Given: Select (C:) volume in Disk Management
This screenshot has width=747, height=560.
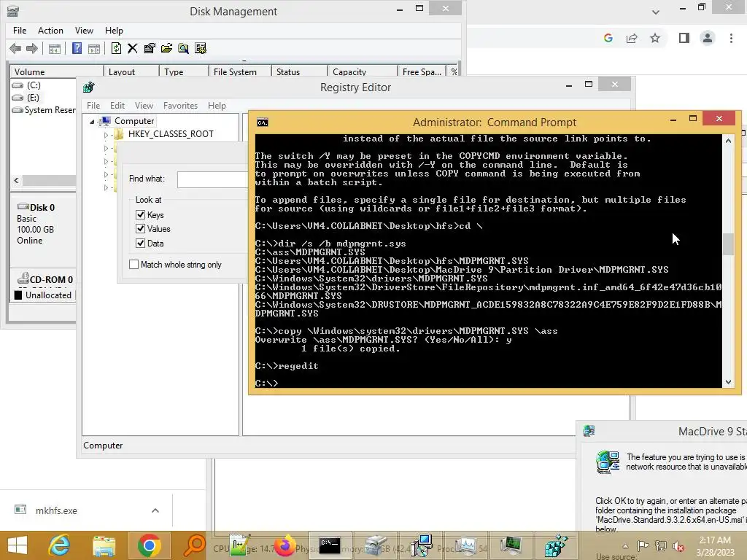Looking at the screenshot, I should 34,85.
